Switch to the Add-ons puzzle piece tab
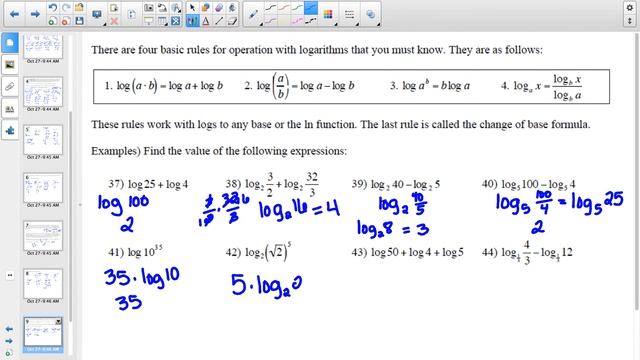 10,131
